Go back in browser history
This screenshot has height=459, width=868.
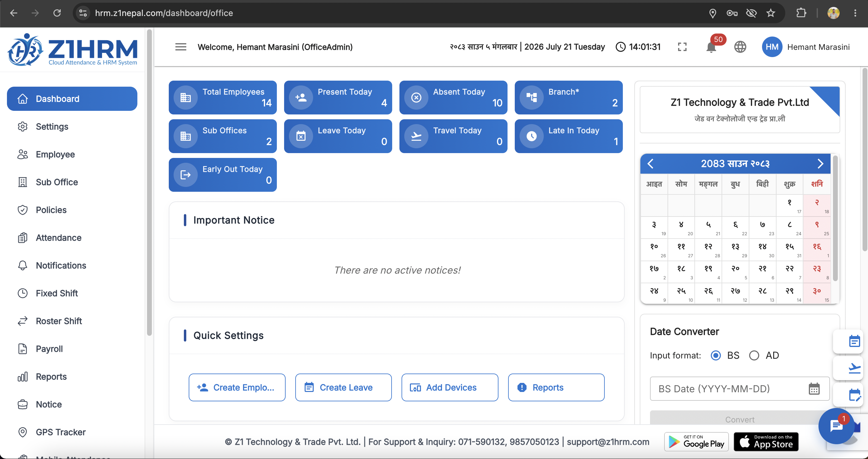[14, 13]
